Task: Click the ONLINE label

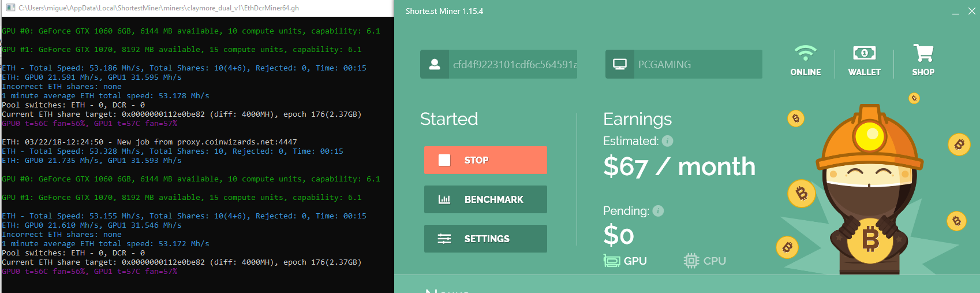Action: pos(805,72)
